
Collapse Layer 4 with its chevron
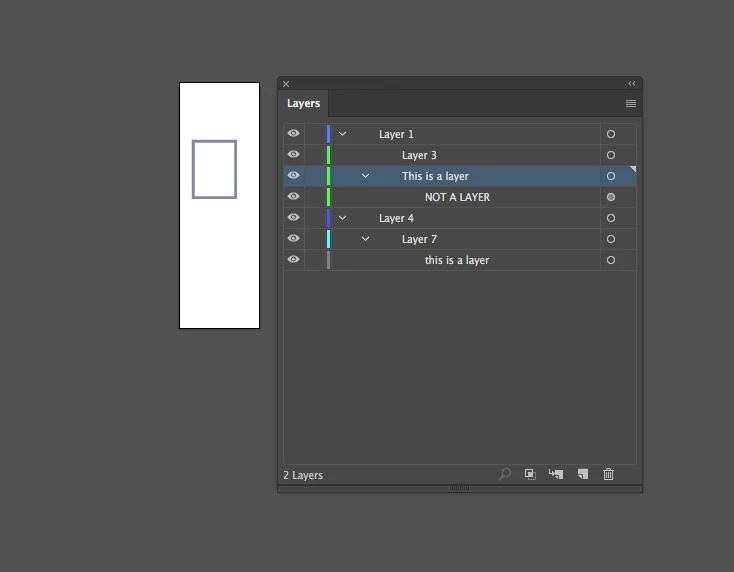click(343, 218)
